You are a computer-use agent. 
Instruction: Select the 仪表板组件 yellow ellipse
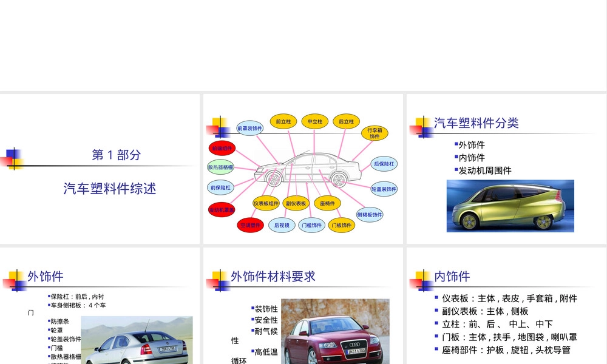coord(266,203)
